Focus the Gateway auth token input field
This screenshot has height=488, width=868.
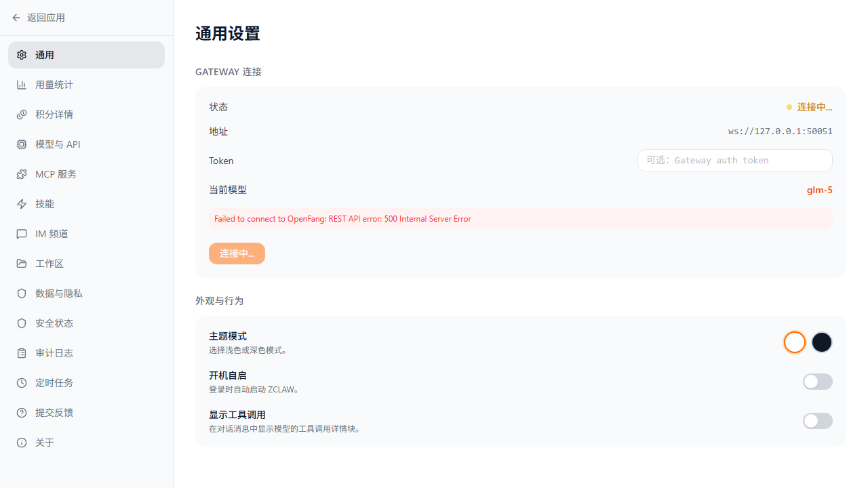(734, 161)
